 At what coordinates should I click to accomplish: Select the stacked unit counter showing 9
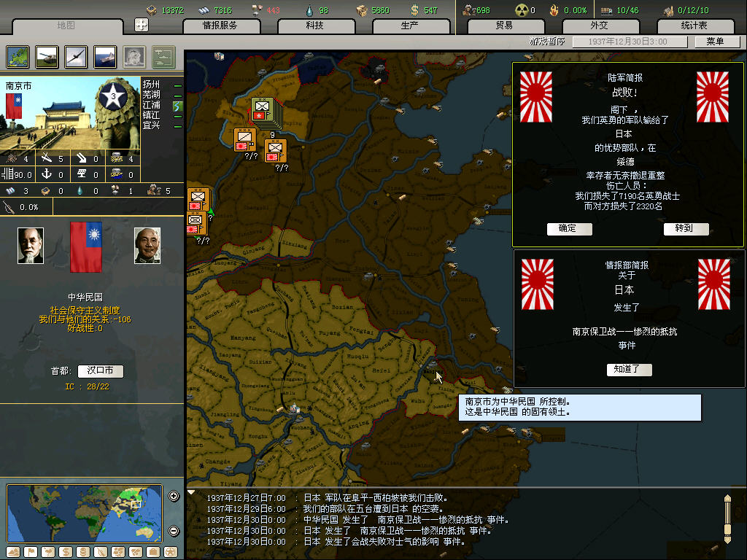tap(266, 114)
